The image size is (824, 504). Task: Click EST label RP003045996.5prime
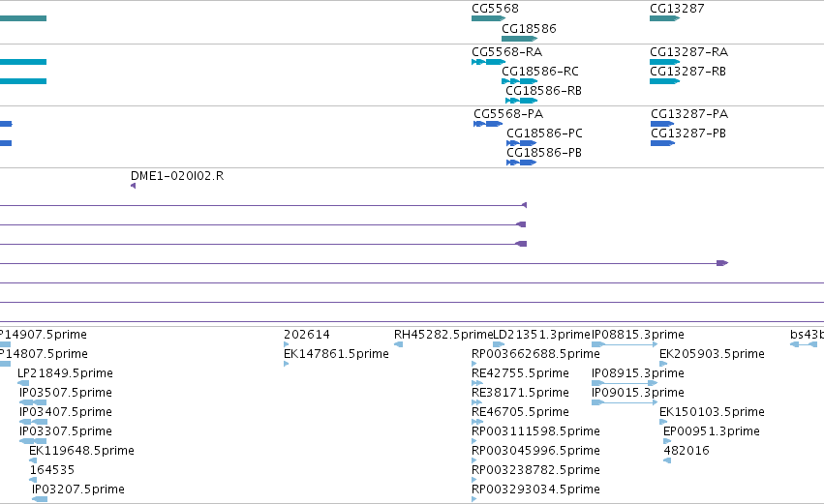(535, 451)
